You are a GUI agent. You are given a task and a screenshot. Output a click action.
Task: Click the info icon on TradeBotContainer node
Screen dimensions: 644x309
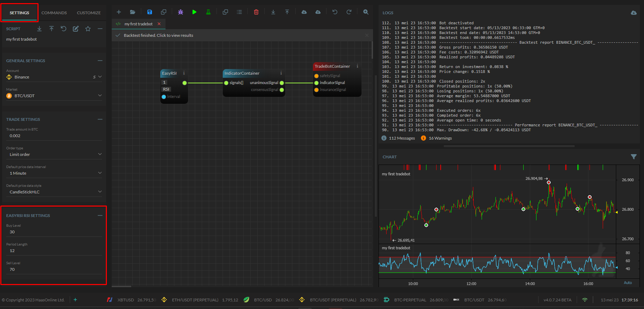tap(357, 66)
